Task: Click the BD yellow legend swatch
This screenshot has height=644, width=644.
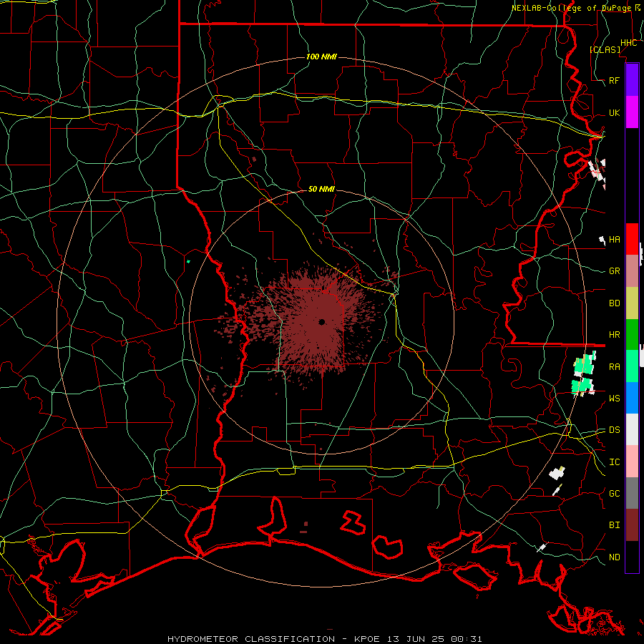Action: coord(632,303)
